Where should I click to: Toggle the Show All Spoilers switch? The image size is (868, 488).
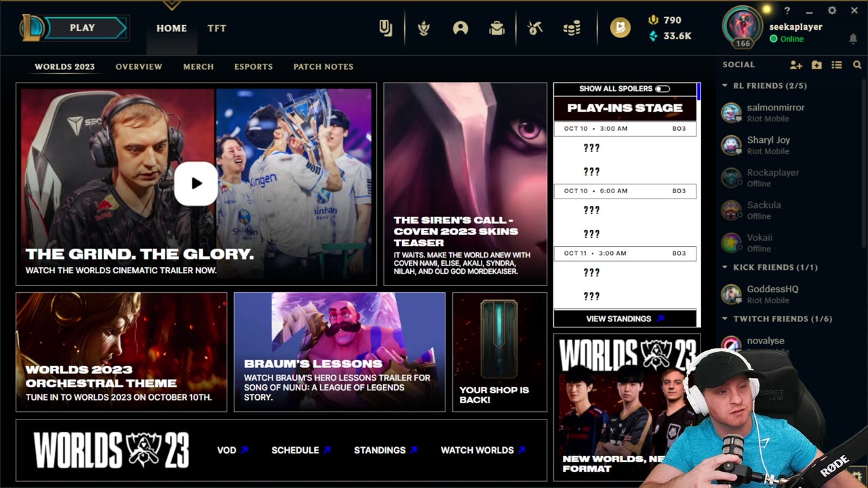[663, 89]
